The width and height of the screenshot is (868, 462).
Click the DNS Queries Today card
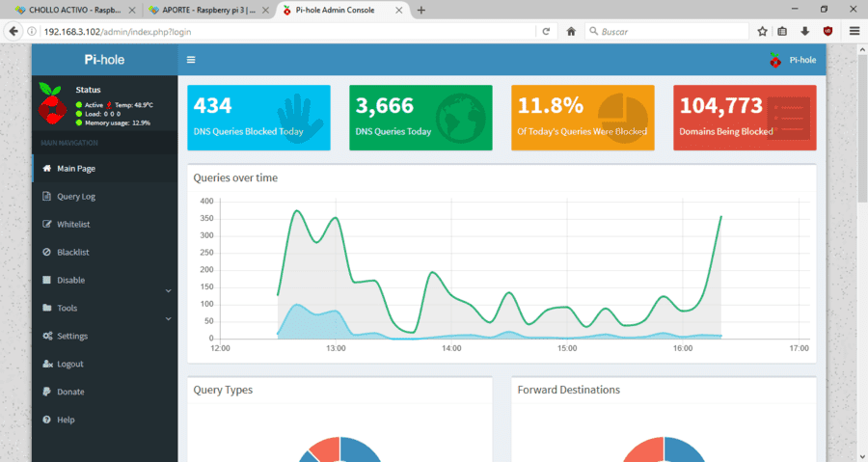(x=420, y=118)
